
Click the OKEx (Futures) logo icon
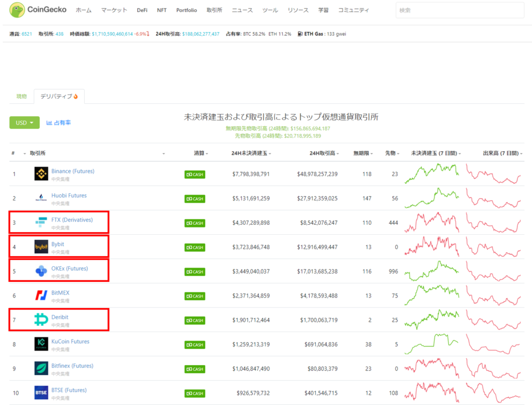[x=42, y=271]
